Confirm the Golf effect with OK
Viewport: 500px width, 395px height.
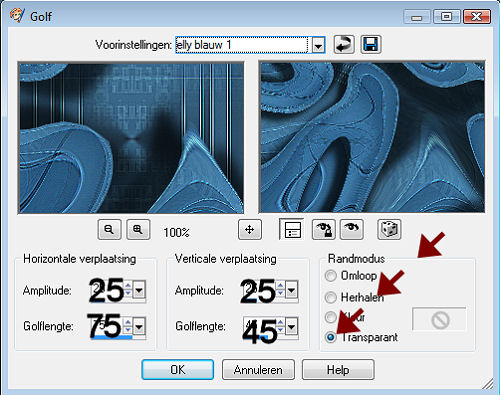[x=178, y=370]
